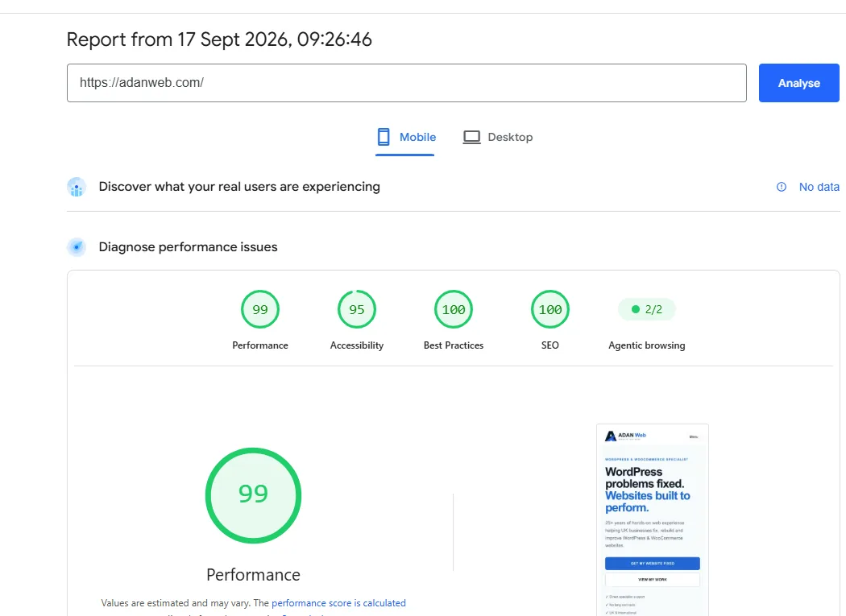The height and width of the screenshot is (616, 846).
Task: Click the Agentic browsing 2/2 badge
Action: [646, 309]
